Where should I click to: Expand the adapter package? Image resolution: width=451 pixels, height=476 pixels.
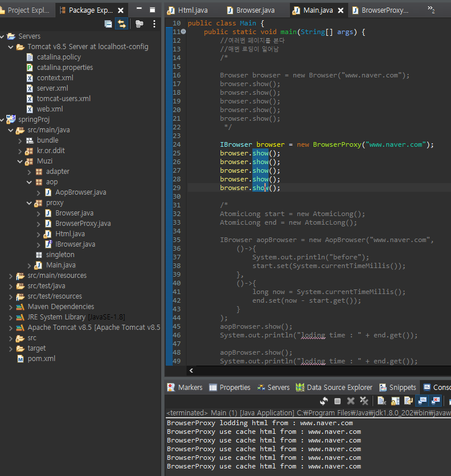tap(29, 172)
